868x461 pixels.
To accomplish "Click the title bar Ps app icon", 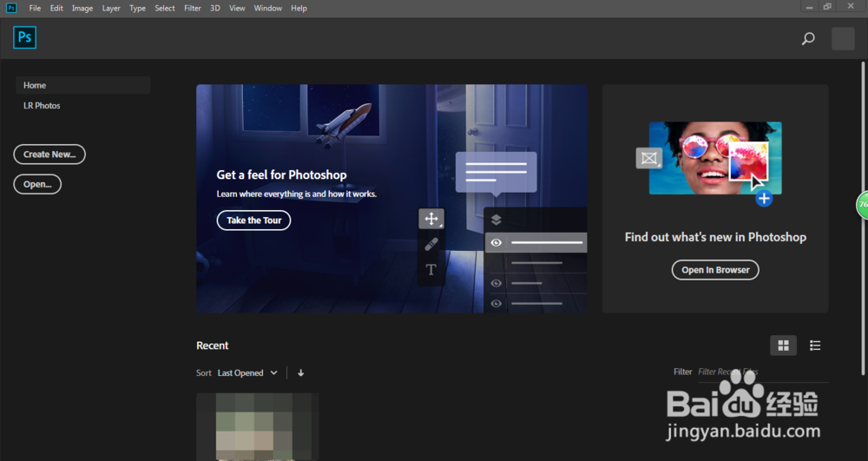I will 11,8.
